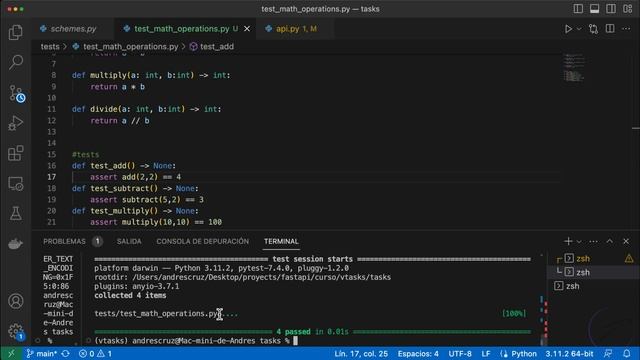
Task: Open notifications bell in status bar
Action: 627,353
